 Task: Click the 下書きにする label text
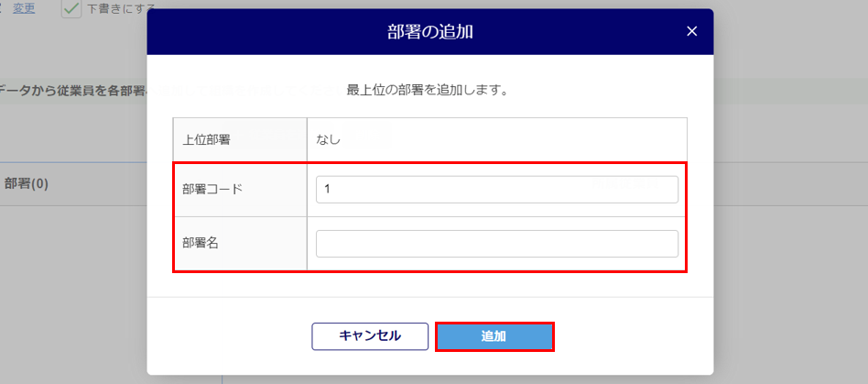(x=117, y=9)
